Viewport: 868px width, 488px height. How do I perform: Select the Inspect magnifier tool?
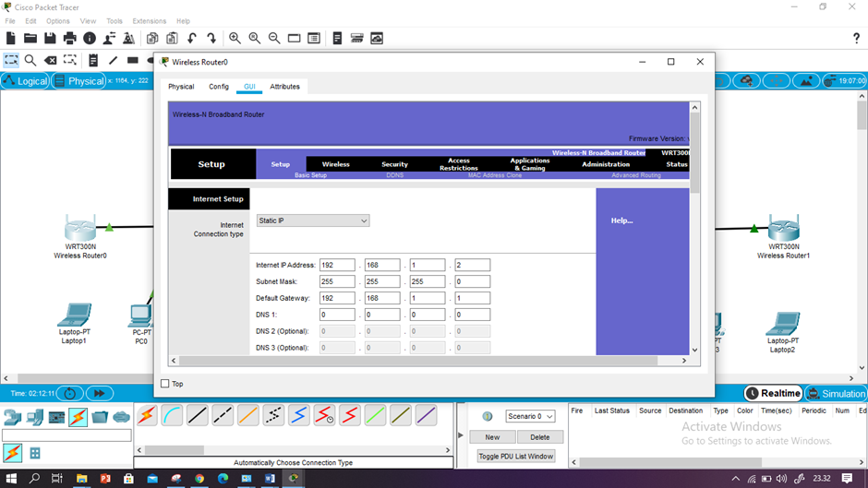click(30, 60)
